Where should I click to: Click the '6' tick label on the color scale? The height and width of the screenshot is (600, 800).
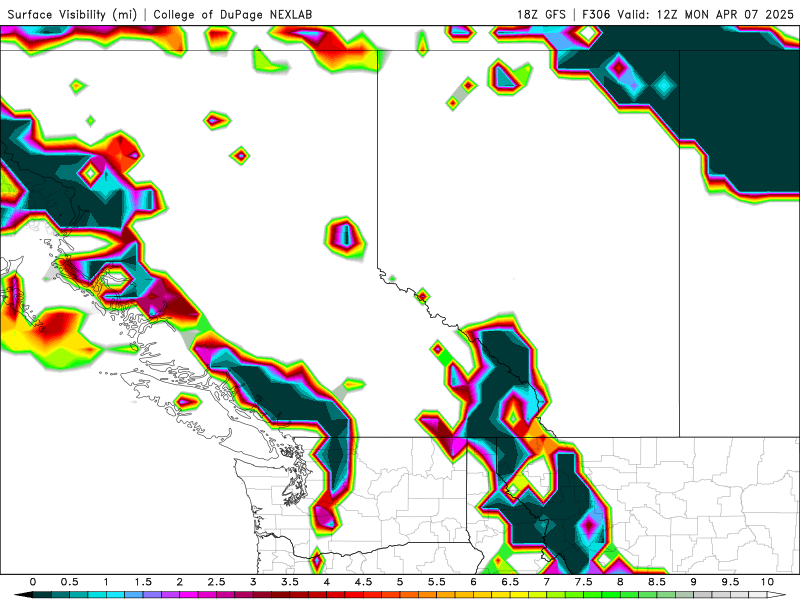(473, 582)
